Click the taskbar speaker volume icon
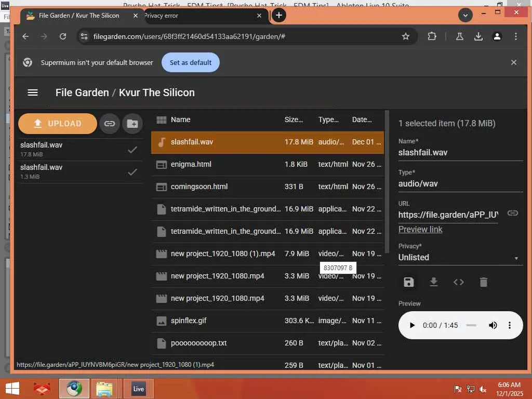 [x=483, y=389]
